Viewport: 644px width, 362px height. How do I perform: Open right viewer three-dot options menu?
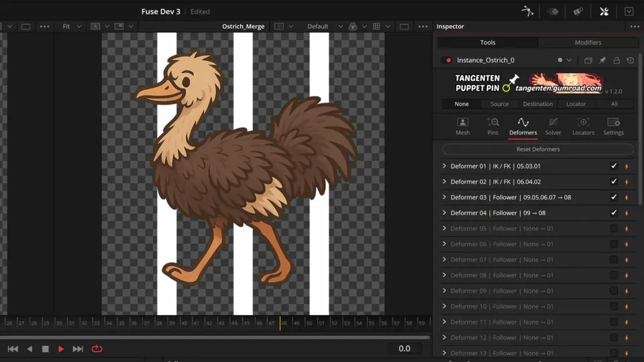(x=423, y=26)
